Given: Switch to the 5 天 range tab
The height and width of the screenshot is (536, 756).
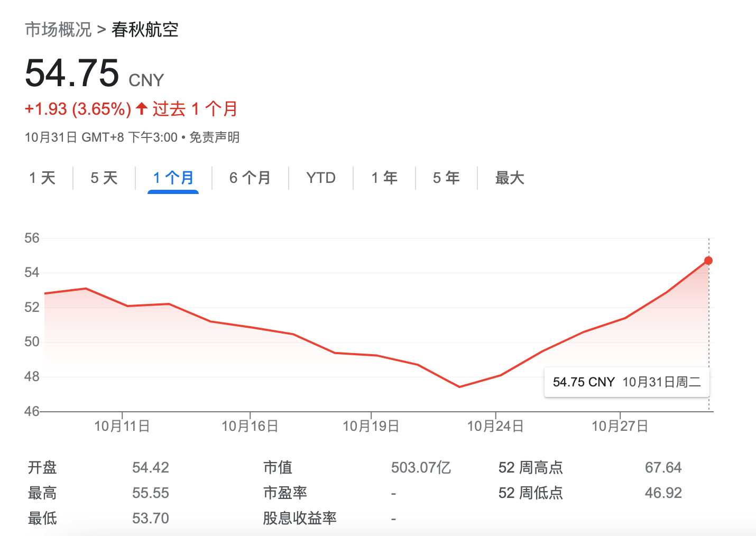Looking at the screenshot, I should point(104,178).
